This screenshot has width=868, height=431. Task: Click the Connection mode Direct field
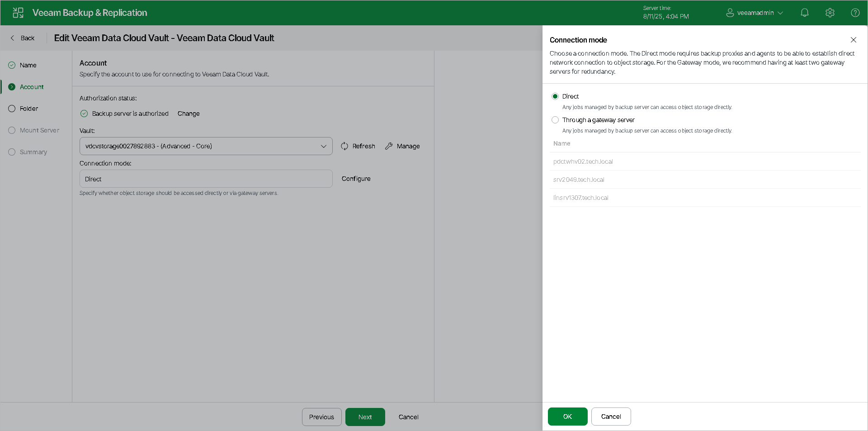[x=206, y=179]
